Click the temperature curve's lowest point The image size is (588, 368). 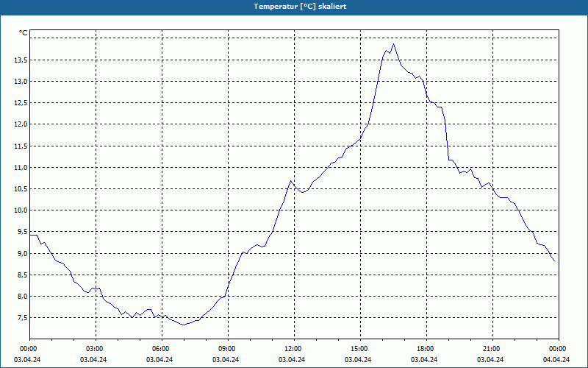tap(184, 325)
